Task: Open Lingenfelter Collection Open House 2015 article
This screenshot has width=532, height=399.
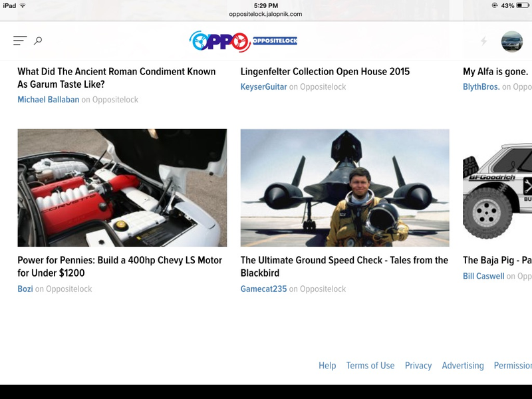Action: [325, 72]
